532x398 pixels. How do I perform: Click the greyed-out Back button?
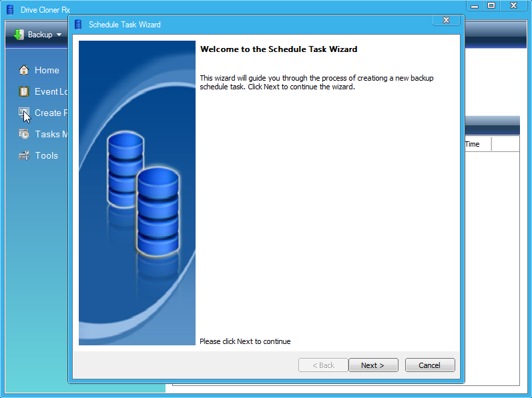[x=322, y=365]
